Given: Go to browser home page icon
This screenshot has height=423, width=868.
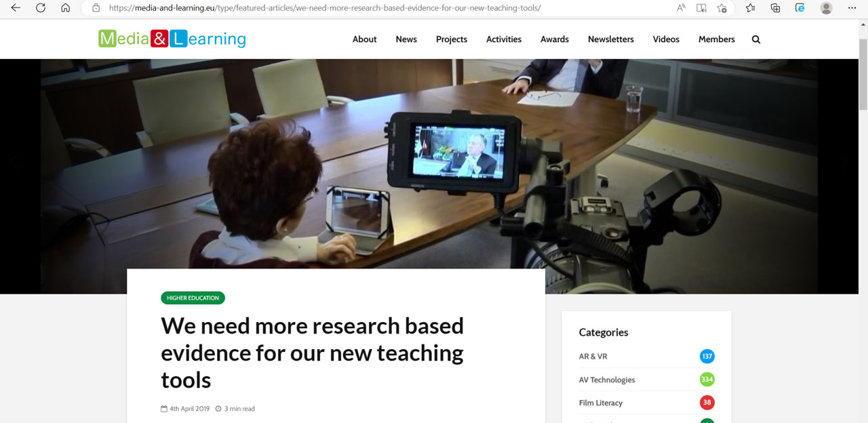Looking at the screenshot, I should point(65,8).
